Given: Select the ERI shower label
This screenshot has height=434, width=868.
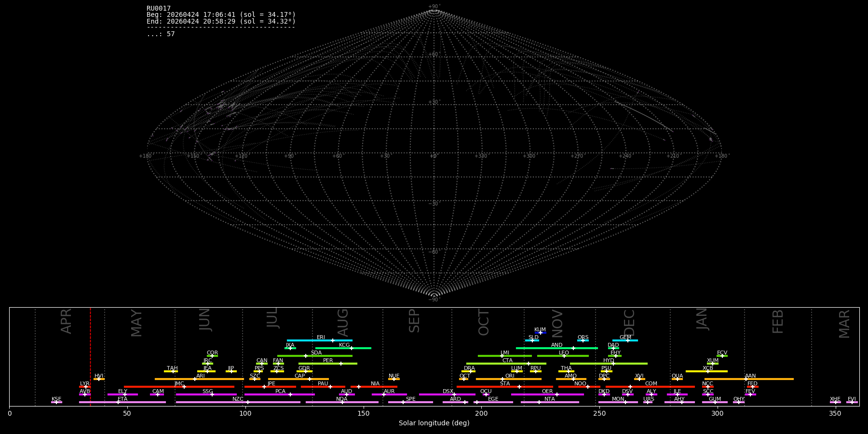Looking at the screenshot, I should click(321, 337).
